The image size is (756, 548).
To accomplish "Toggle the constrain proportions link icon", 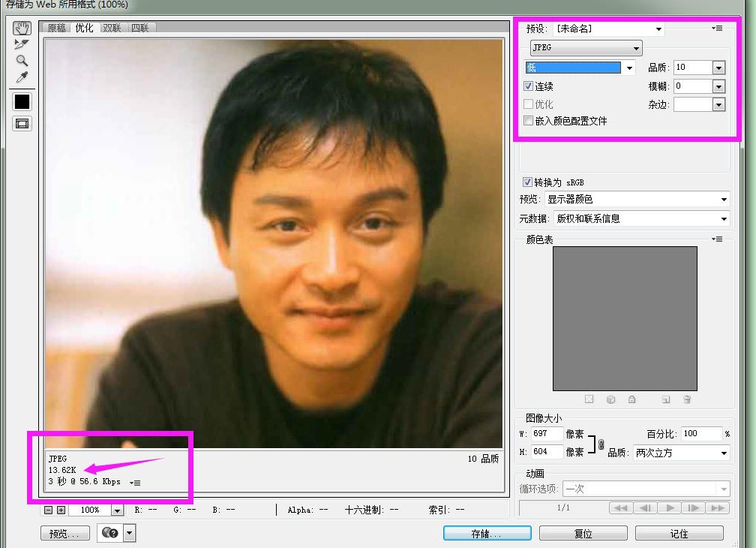I will 601,444.
